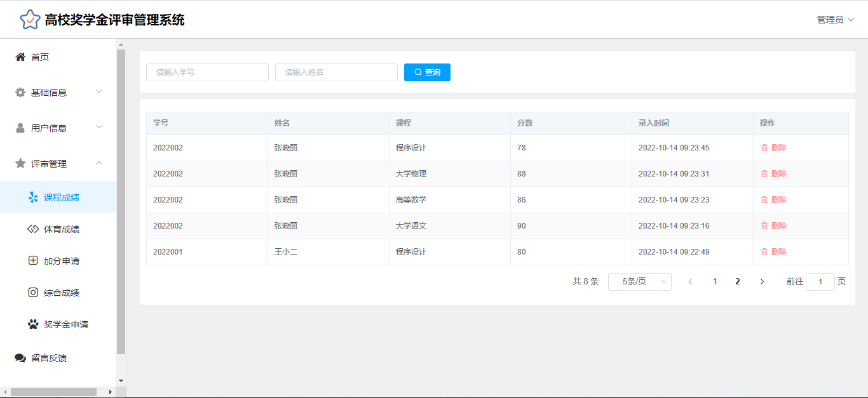
Task: Select the 课程成绩 menu item
Action: click(61, 197)
